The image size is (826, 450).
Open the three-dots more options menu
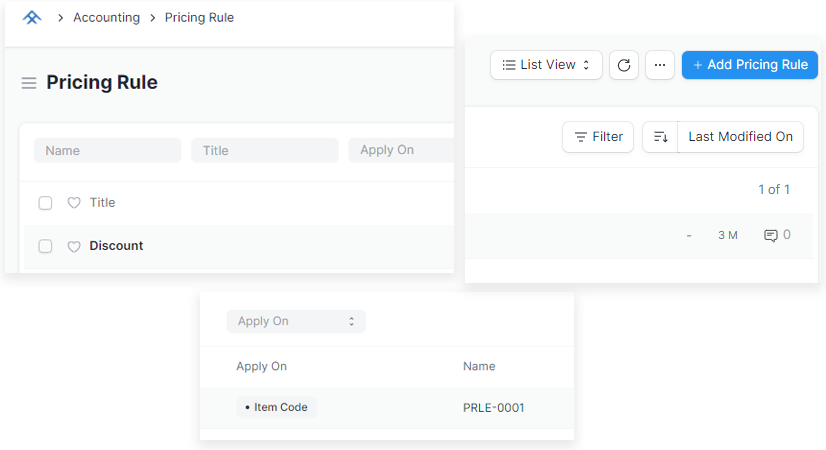[x=660, y=65]
